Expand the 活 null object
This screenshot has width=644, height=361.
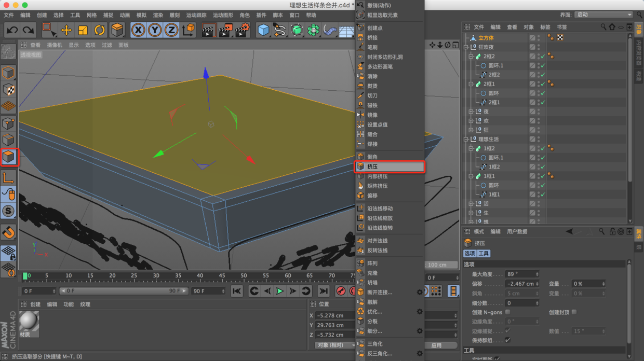click(x=471, y=204)
